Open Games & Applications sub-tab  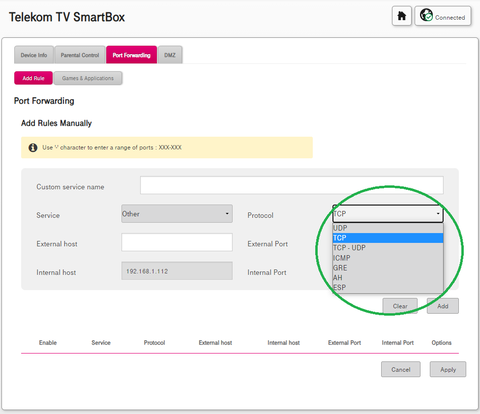[x=88, y=78]
